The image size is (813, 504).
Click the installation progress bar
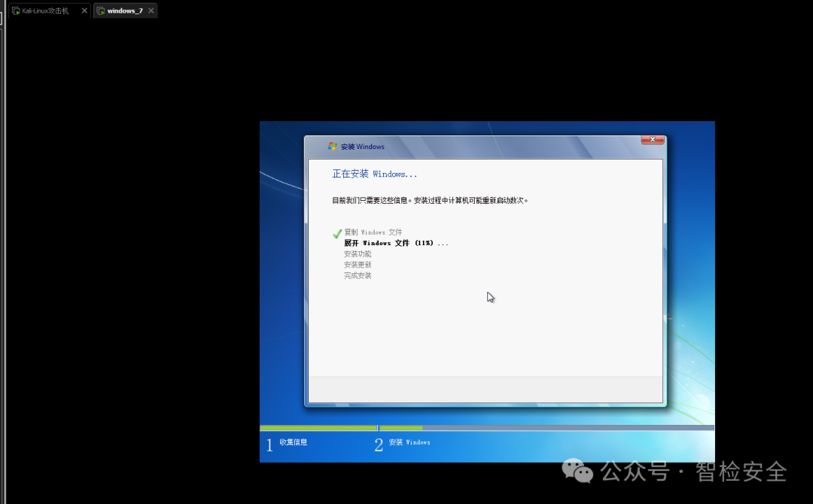(487, 428)
